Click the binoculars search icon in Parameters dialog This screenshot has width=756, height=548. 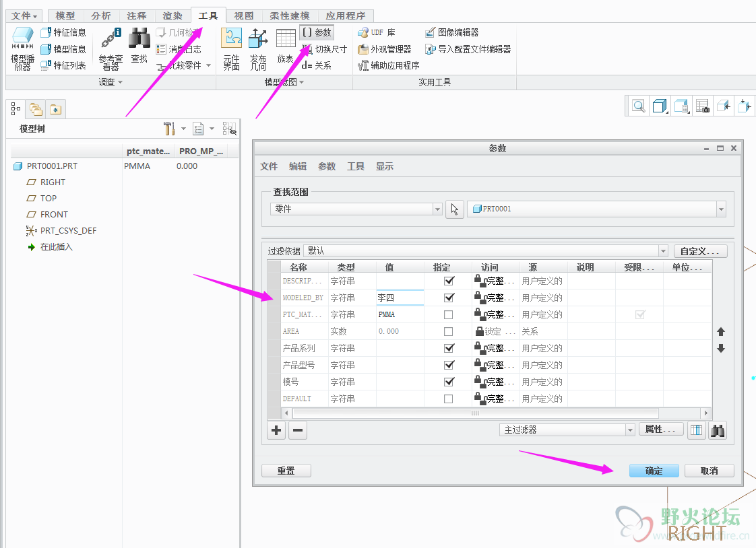pos(718,430)
